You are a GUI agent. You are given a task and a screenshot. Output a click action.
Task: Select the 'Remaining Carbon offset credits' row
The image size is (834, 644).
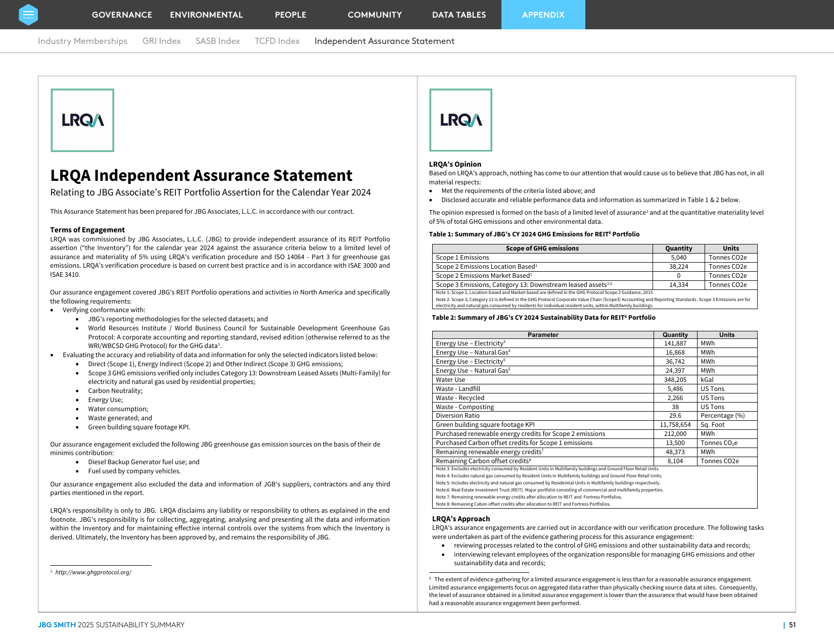tap(595, 461)
